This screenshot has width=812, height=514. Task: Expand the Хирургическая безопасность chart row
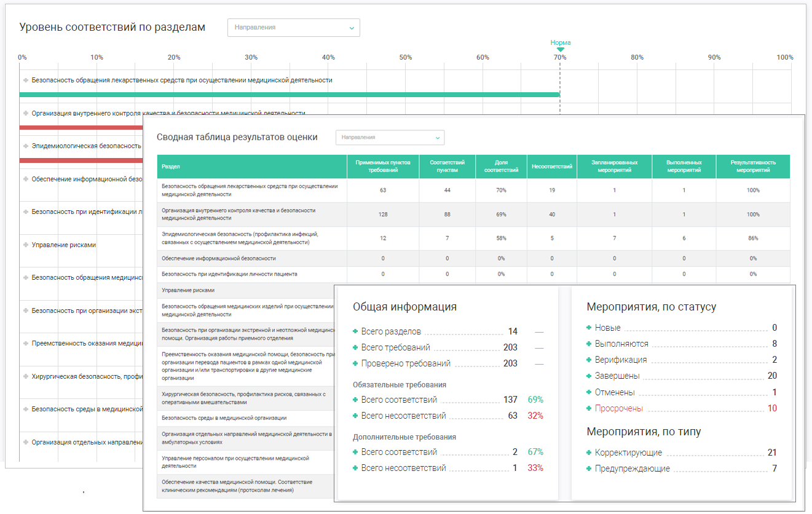coord(26,376)
